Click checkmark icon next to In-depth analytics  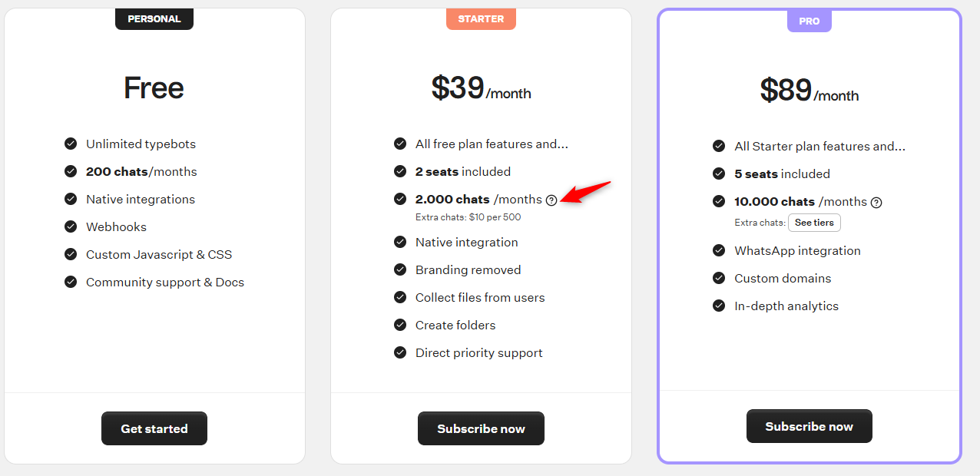coord(719,306)
